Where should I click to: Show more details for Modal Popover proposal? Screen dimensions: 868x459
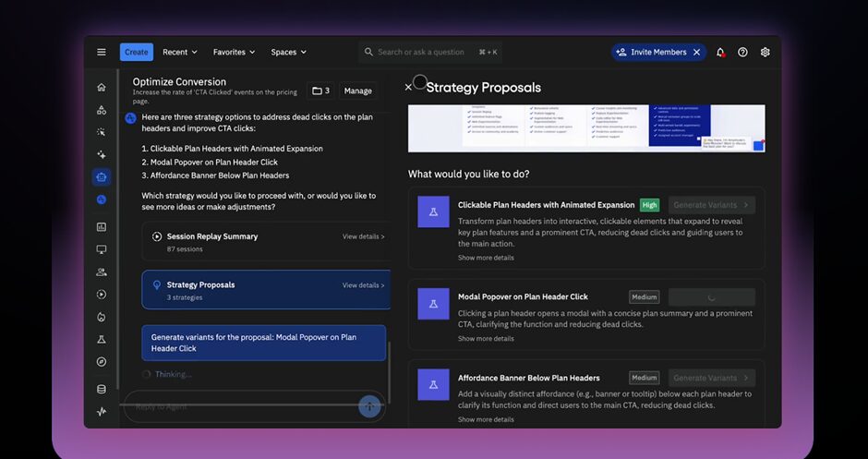click(486, 339)
